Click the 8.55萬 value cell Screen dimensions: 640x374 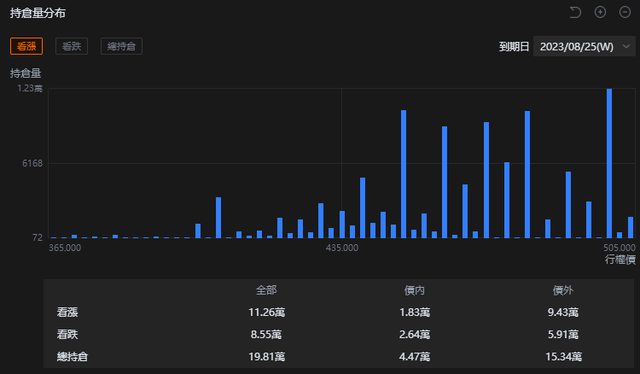point(266,334)
